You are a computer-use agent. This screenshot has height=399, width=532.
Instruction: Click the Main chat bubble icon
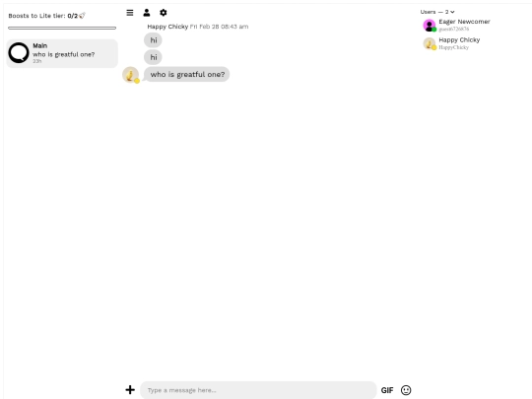pos(19,53)
